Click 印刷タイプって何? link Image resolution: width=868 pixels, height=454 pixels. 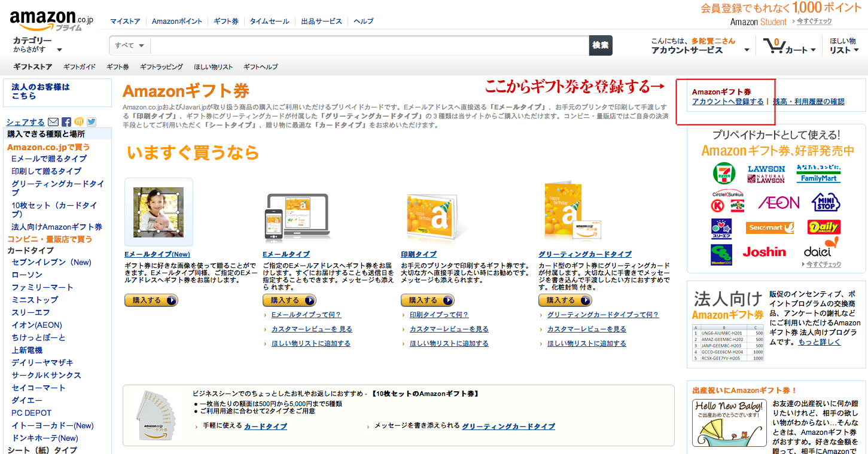[x=439, y=315]
